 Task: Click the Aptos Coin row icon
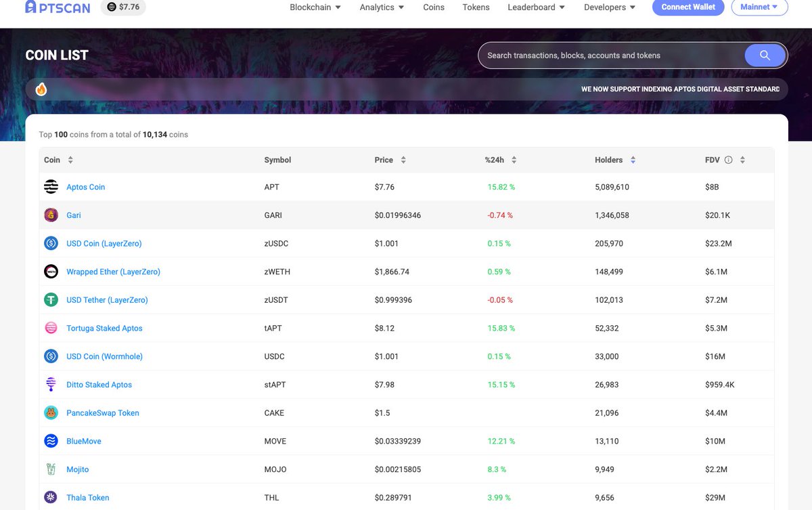[x=51, y=187]
